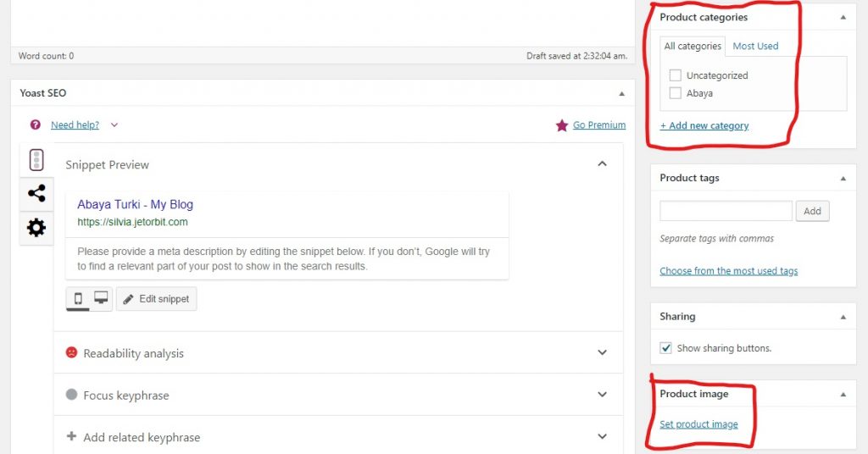Open the Need help dropdown chevron

114,125
